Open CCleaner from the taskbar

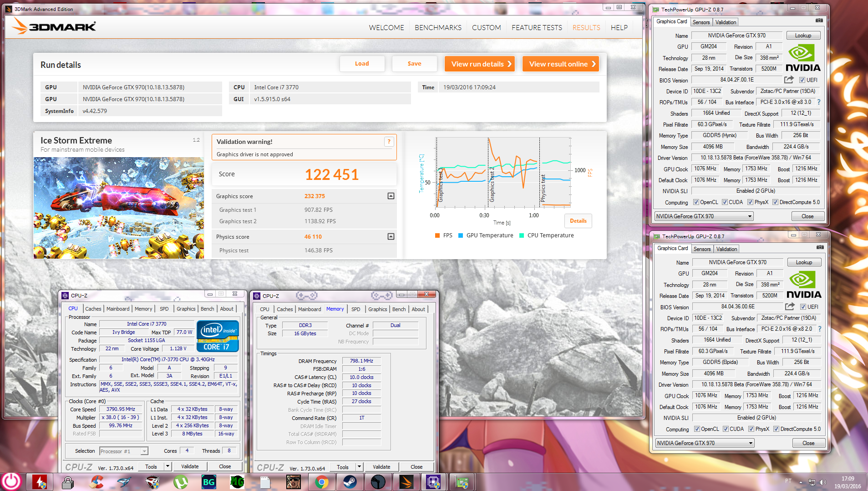(96, 481)
